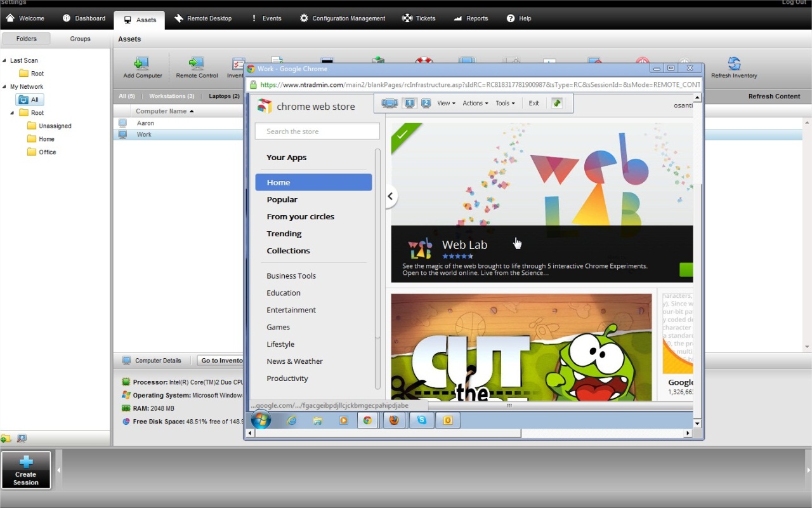
Task: Click the Refresh Content link
Action: pyautogui.click(x=774, y=97)
